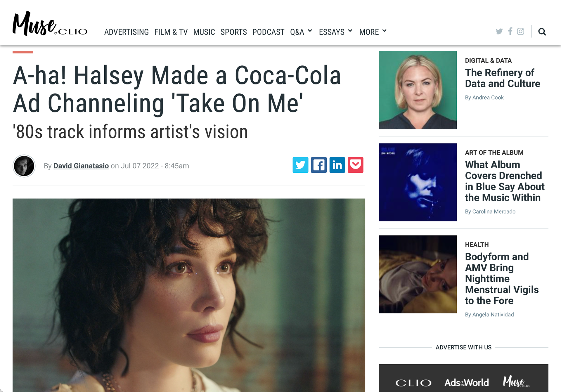Go to Muse by Clio homepage logo
Viewport: 561px width, 392px height.
(50, 24)
